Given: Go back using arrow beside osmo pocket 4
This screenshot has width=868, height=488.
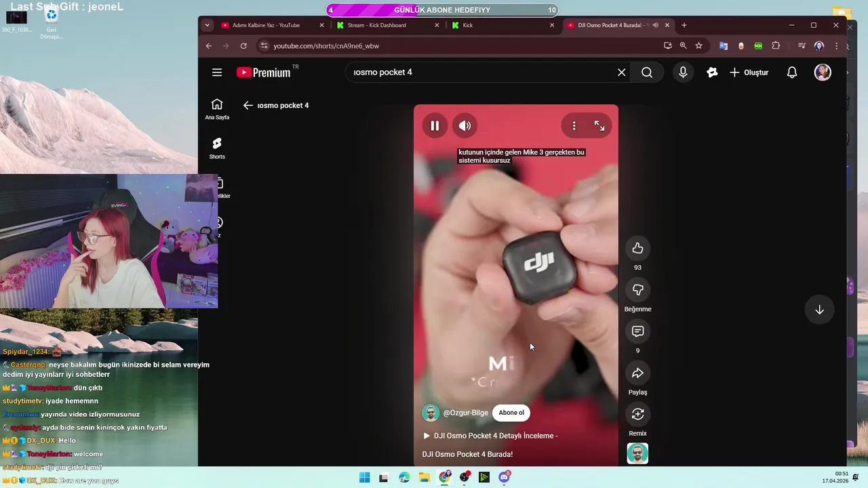Looking at the screenshot, I should click(x=248, y=106).
